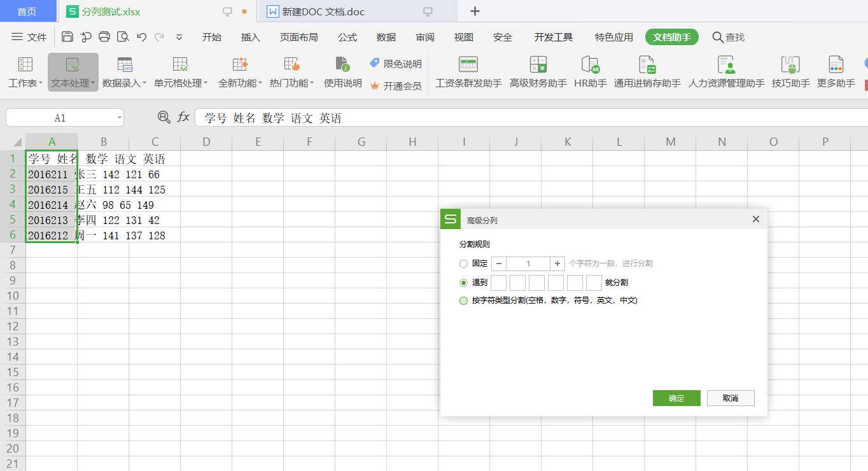This screenshot has height=471, width=868.
Task: Expand the quick access toolbar dropdown arrow
Action: pyautogui.click(x=179, y=37)
